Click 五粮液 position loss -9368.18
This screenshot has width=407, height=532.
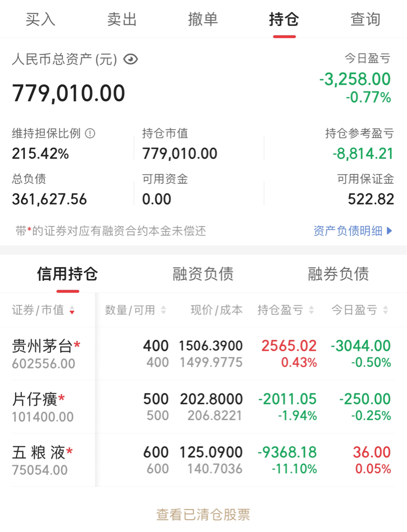(287, 453)
